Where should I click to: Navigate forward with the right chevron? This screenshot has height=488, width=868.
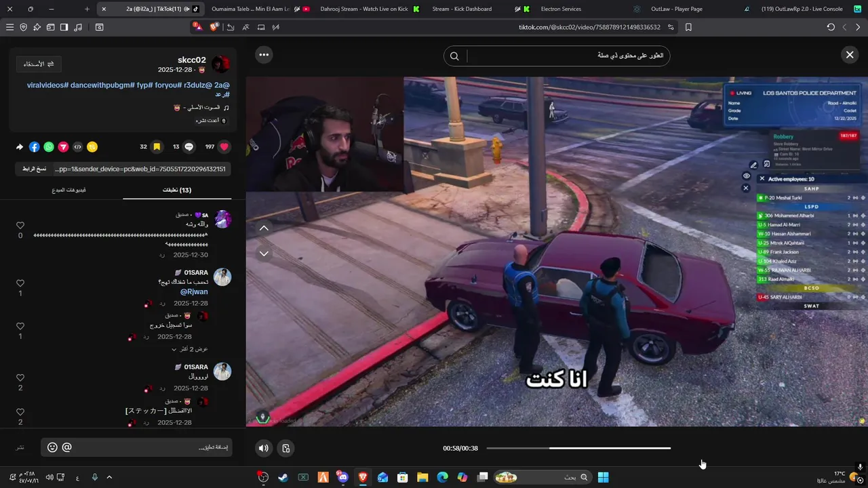pyautogui.click(x=858, y=27)
